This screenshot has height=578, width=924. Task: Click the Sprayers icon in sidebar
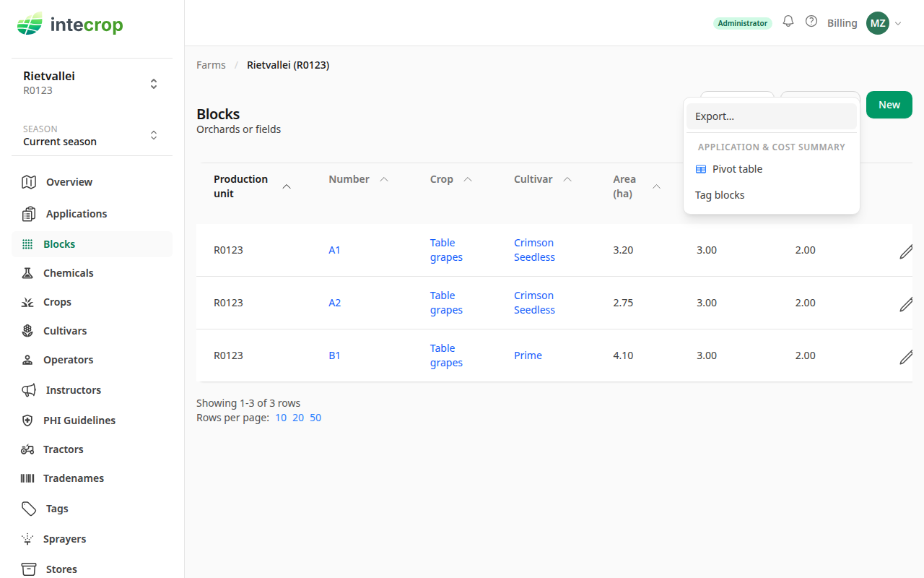click(27, 539)
